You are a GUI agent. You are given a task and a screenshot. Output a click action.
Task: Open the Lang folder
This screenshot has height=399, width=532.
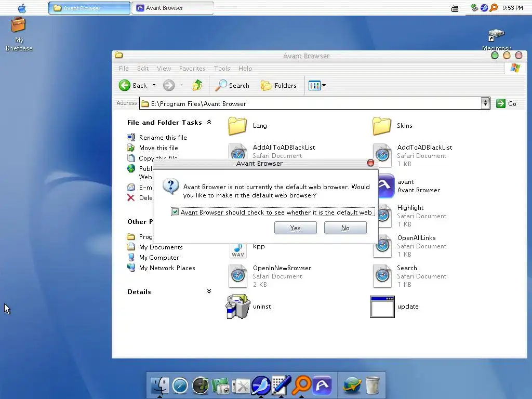(248, 126)
